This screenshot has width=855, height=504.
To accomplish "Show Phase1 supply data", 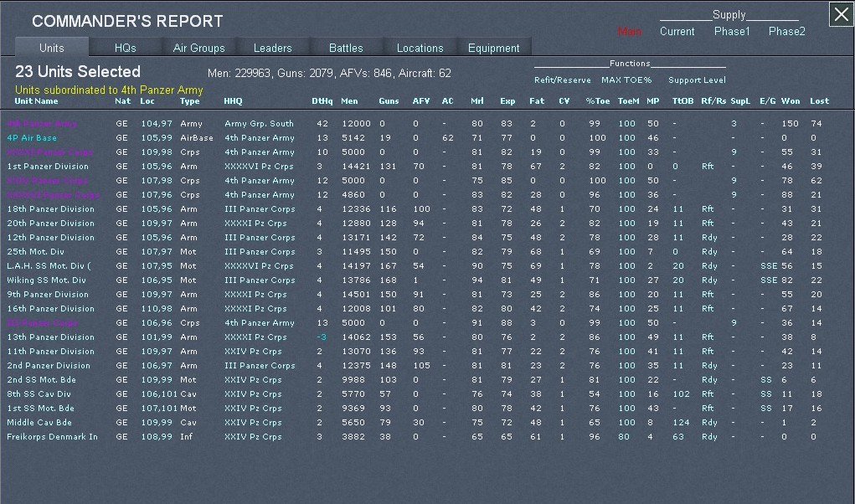I will point(732,32).
